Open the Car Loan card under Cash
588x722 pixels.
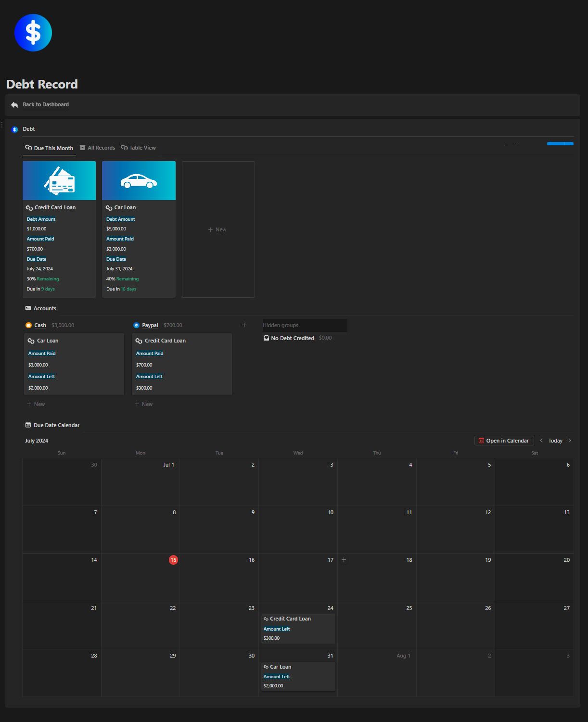point(74,364)
